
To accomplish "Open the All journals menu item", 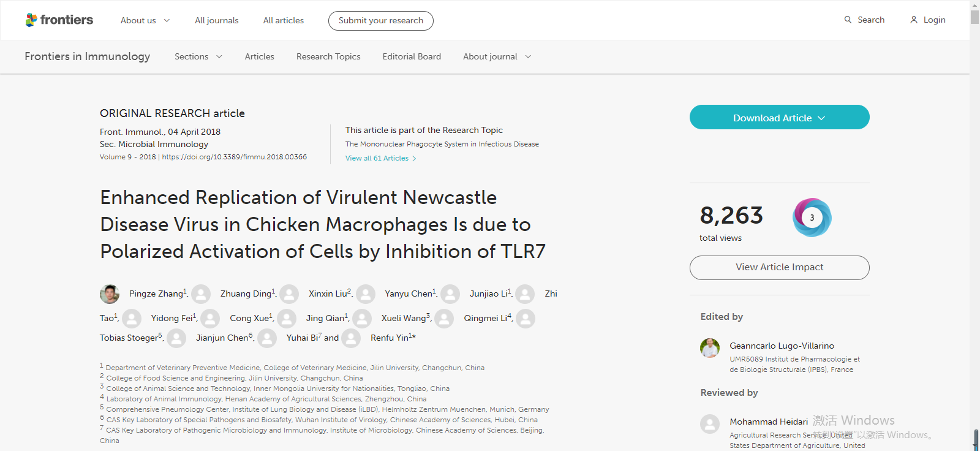I will (x=217, y=20).
